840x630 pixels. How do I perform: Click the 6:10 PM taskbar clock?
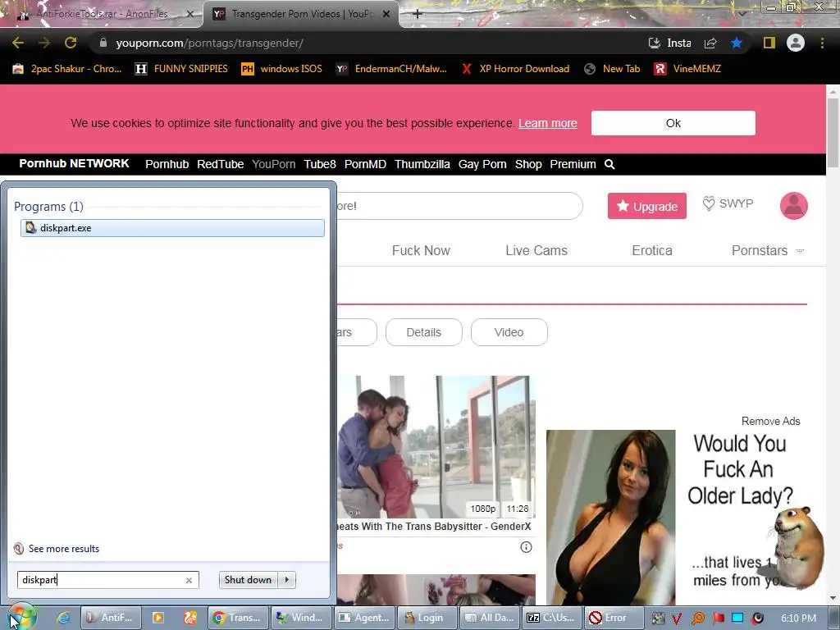pos(798,619)
